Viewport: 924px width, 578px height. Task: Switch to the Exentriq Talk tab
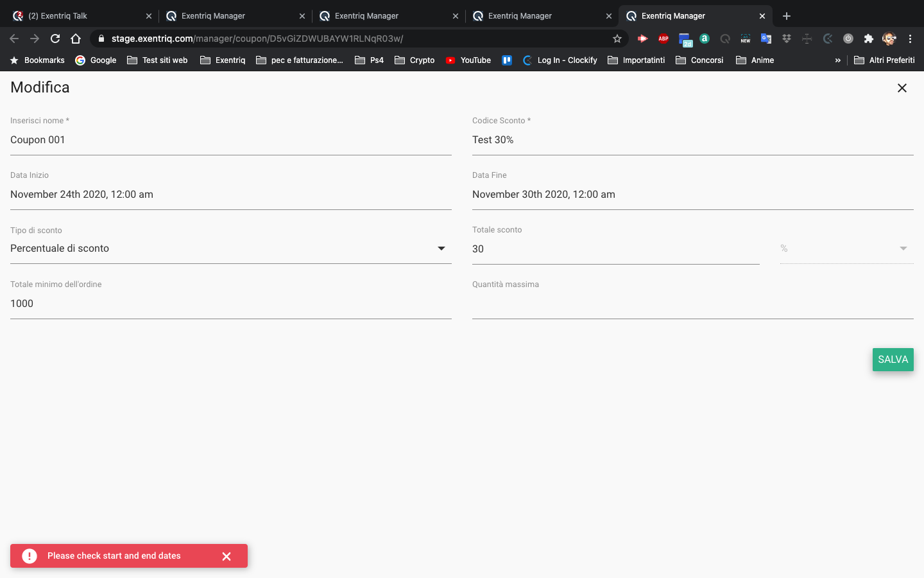click(x=77, y=16)
